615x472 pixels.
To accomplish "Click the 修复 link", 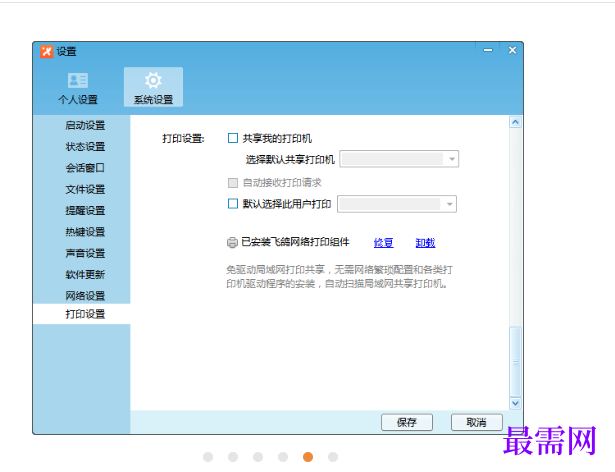I will point(384,243).
